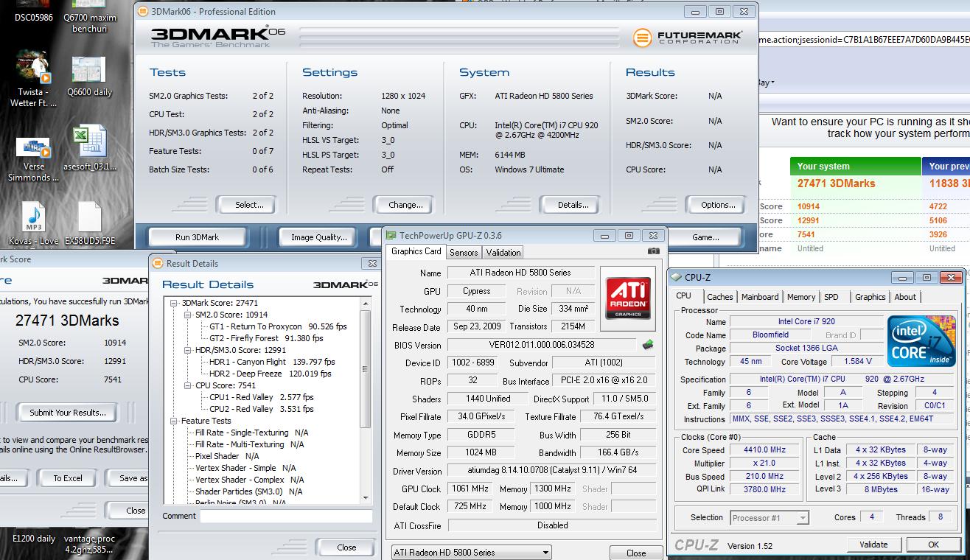Click the To Excel button
Viewport: 970px width, 560px height.
click(67, 478)
